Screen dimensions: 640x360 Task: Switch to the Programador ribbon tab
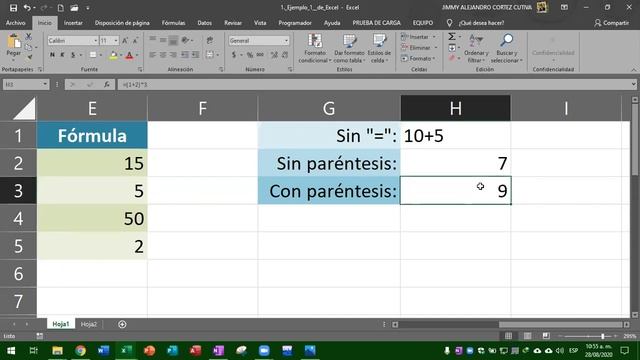295,23
